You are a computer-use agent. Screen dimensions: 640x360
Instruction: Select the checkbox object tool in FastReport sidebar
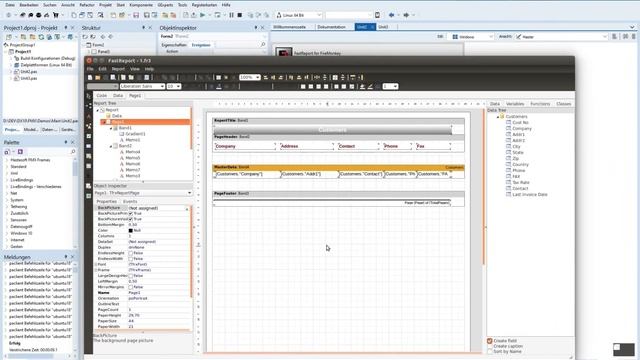click(89, 136)
